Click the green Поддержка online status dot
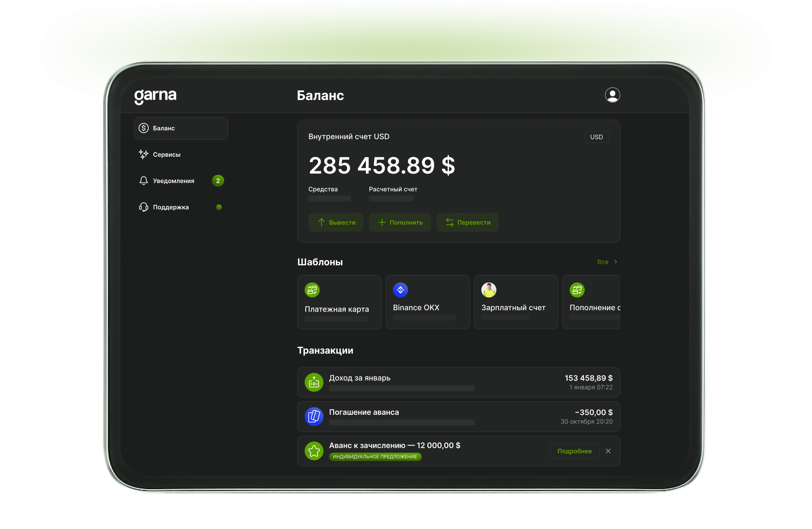This screenshot has height=529, width=812. pos(219,207)
